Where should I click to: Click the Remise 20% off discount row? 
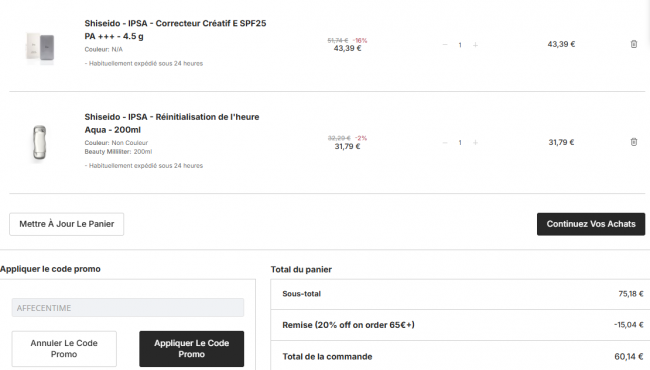click(460, 325)
